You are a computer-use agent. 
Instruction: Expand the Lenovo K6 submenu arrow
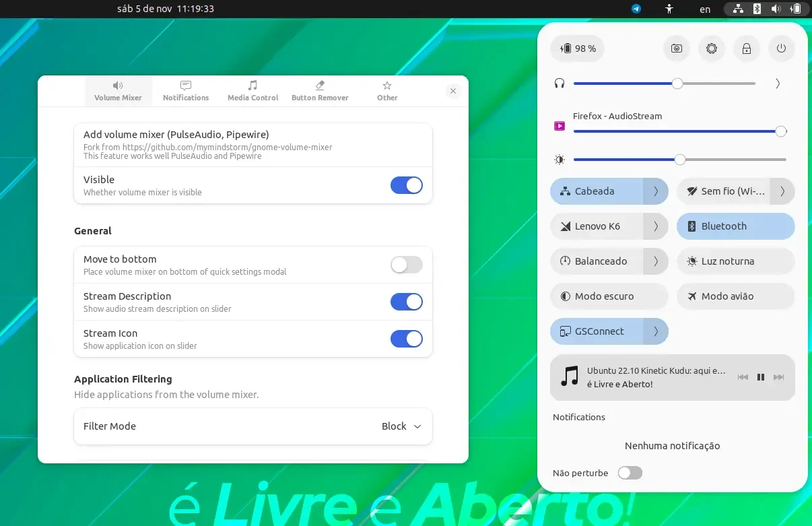click(x=656, y=226)
